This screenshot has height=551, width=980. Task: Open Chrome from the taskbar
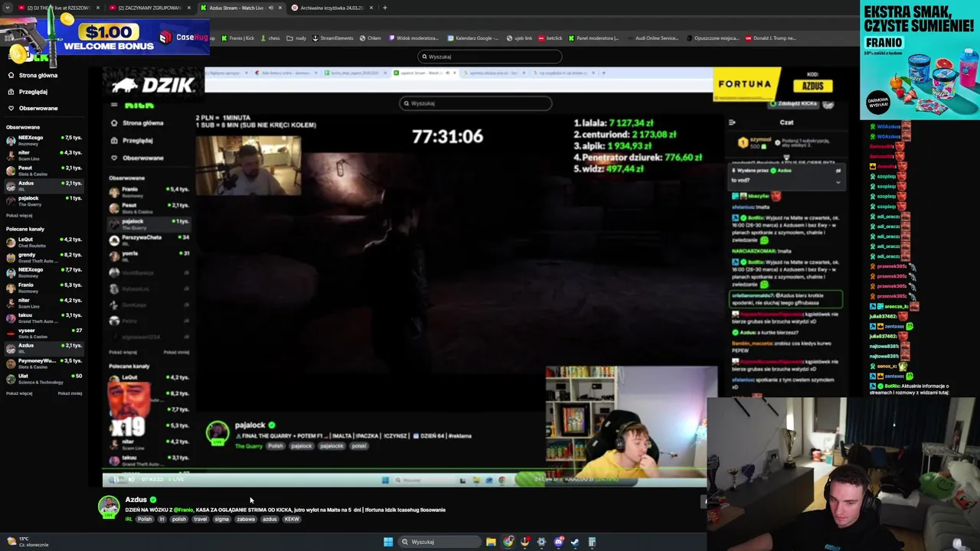click(x=508, y=543)
